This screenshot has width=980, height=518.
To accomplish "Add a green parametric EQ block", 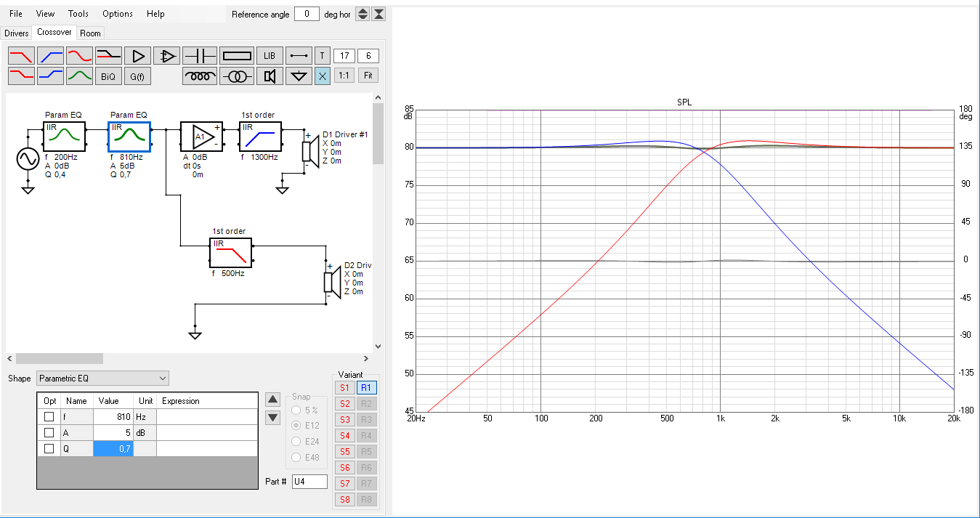I will click(79, 76).
